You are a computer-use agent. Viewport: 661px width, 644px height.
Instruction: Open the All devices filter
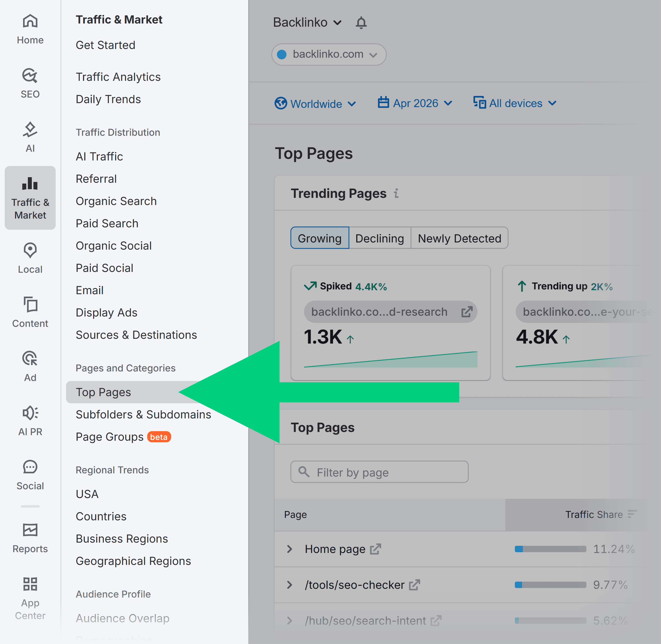[515, 103]
